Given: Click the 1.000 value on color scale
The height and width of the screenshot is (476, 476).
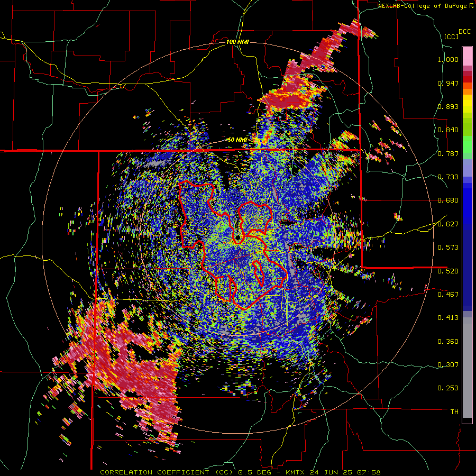Looking at the screenshot, I should coord(448,59).
